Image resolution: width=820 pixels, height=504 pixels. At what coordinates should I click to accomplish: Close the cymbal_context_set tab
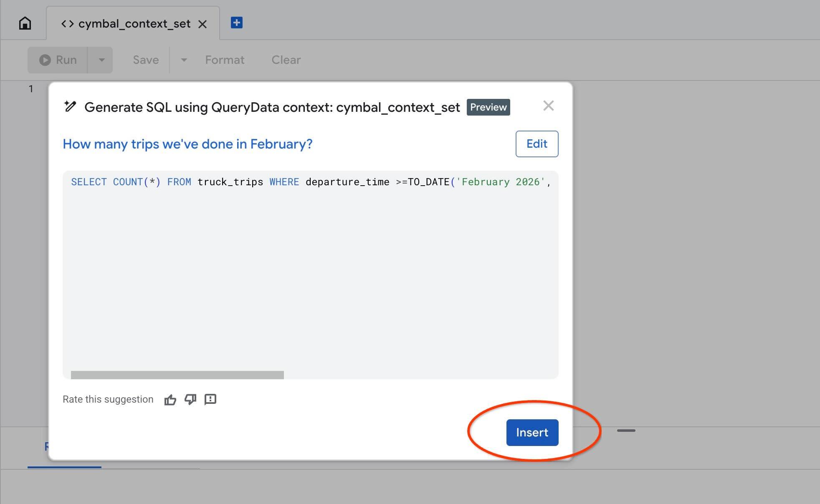(x=202, y=24)
